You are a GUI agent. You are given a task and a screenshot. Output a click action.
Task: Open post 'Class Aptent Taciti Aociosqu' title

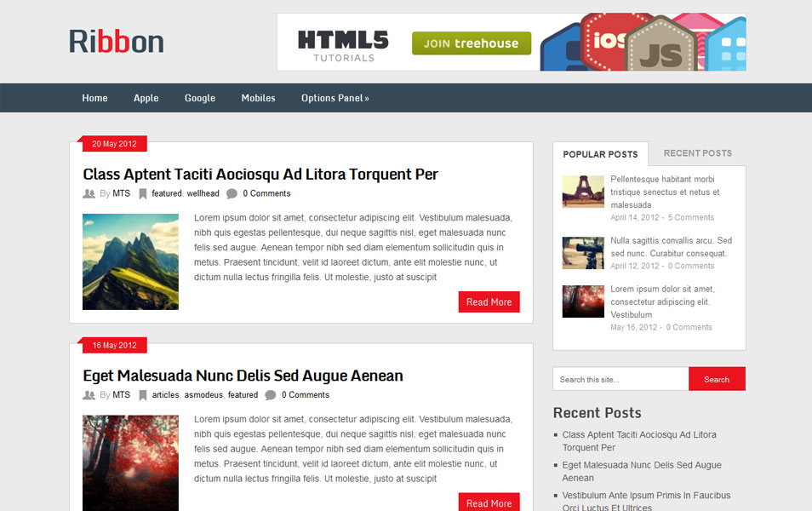click(x=260, y=174)
